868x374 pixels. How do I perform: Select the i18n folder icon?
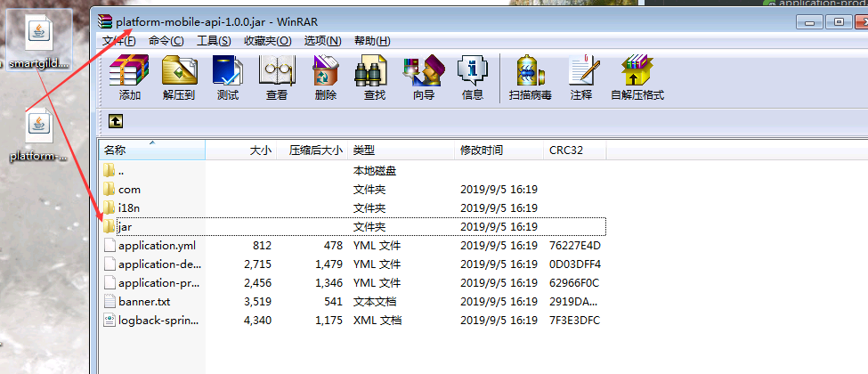109,207
